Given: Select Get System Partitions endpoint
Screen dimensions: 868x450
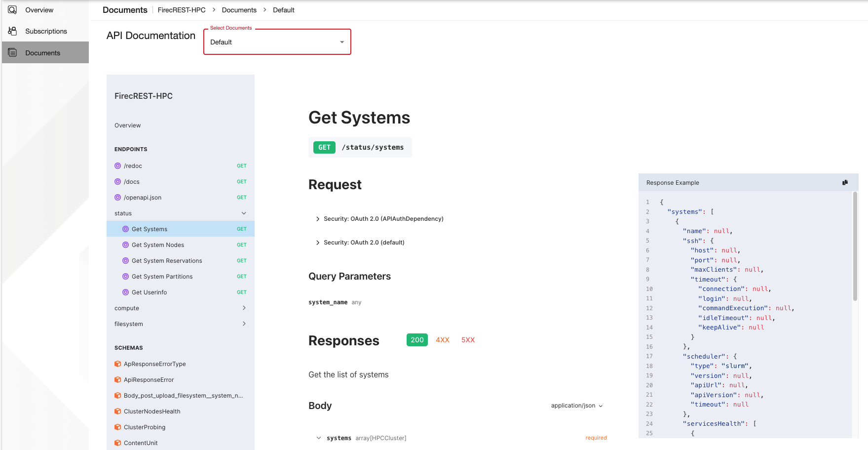Looking at the screenshot, I should point(180,277).
